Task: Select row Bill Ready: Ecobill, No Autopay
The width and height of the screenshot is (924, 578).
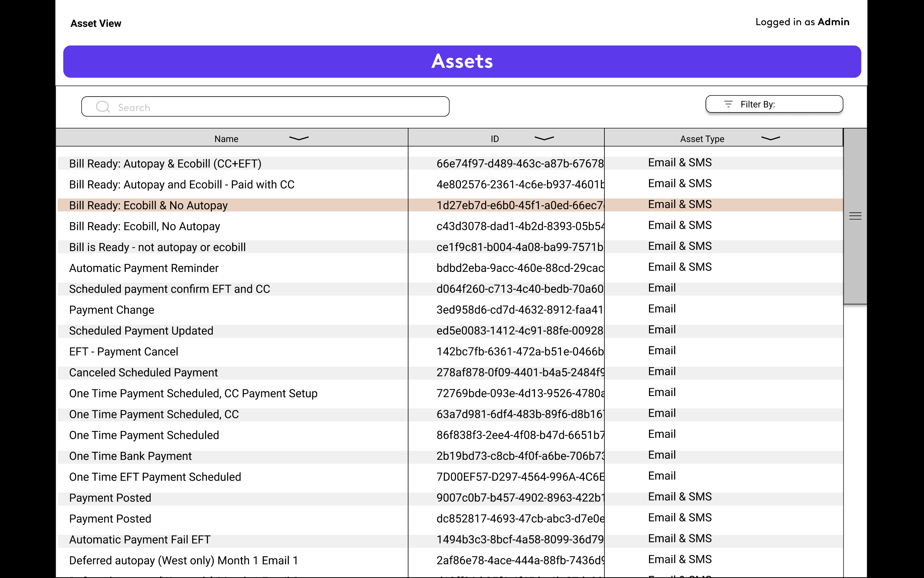Action: 450,226
